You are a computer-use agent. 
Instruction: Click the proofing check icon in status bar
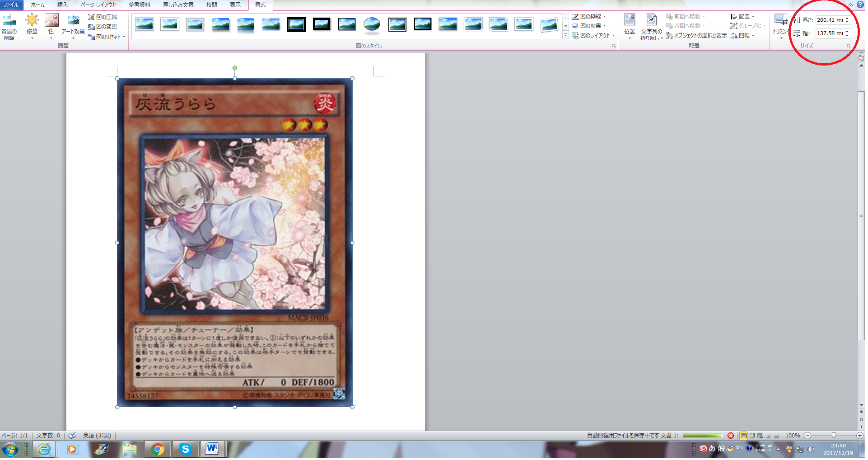72,436
